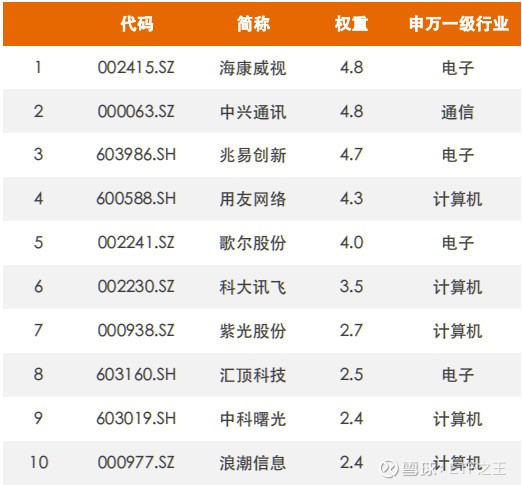Image resolution: width=522 pixels, height=485 pixels.
Task: Click the 简称 column header
Action: [x=253, y=24]
